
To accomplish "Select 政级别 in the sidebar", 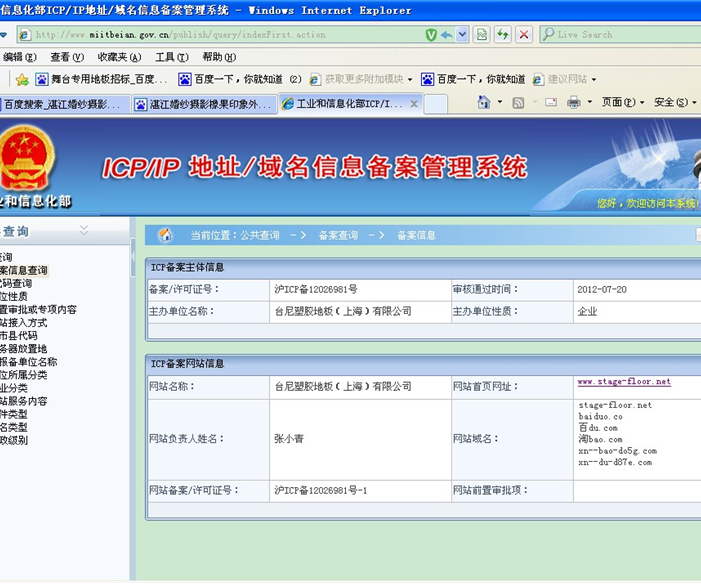I will pyautogui.click(x=14, y=440).
